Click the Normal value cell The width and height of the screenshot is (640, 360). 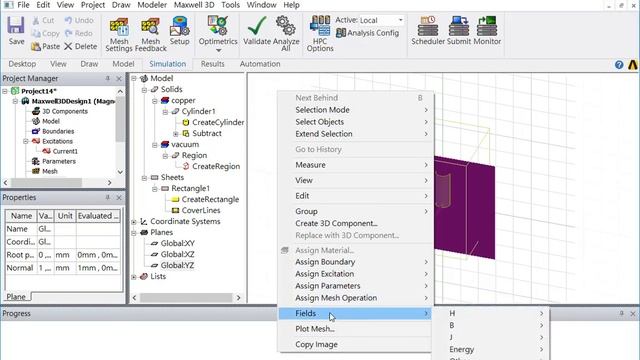click(44, 268)
